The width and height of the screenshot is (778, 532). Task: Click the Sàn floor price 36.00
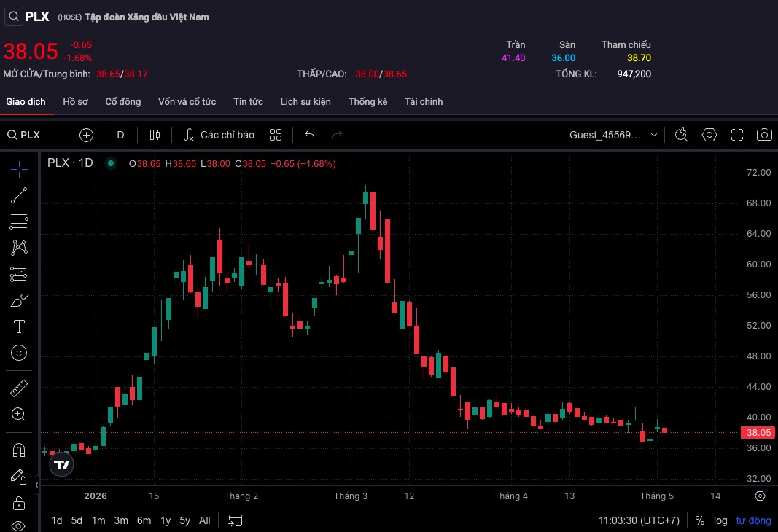tap(563, 58)
